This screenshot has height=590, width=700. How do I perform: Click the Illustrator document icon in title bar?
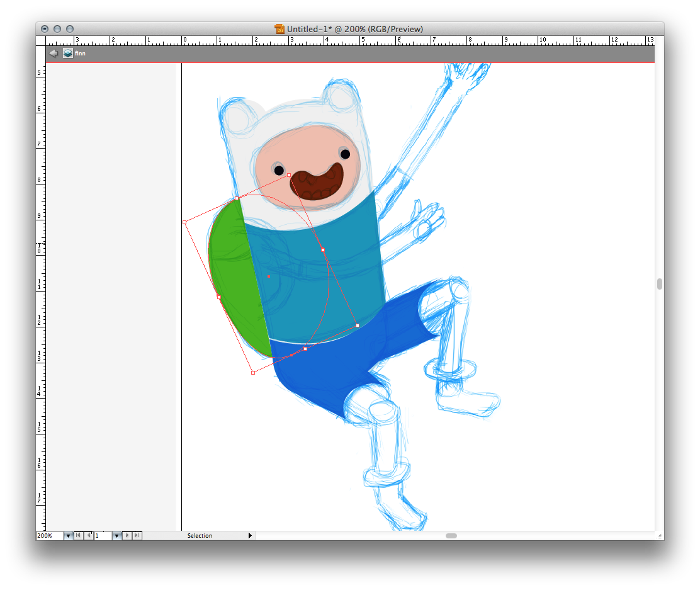coord(279,29)
